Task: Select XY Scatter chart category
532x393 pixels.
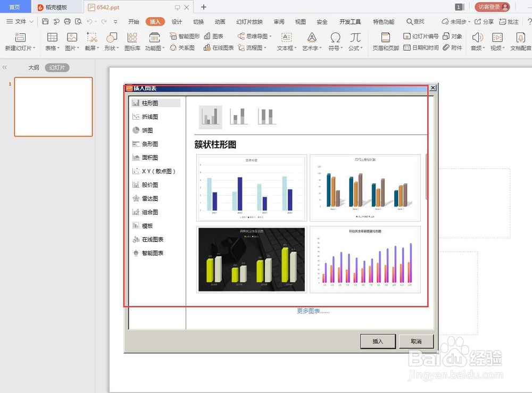Action: click(x=155, y=171)
